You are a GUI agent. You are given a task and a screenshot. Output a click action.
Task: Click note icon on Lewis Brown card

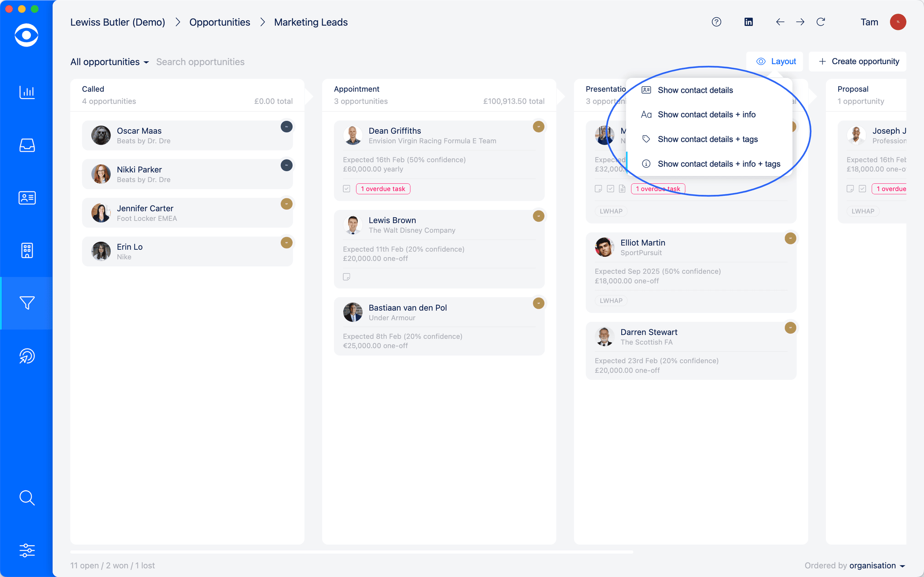347,277
